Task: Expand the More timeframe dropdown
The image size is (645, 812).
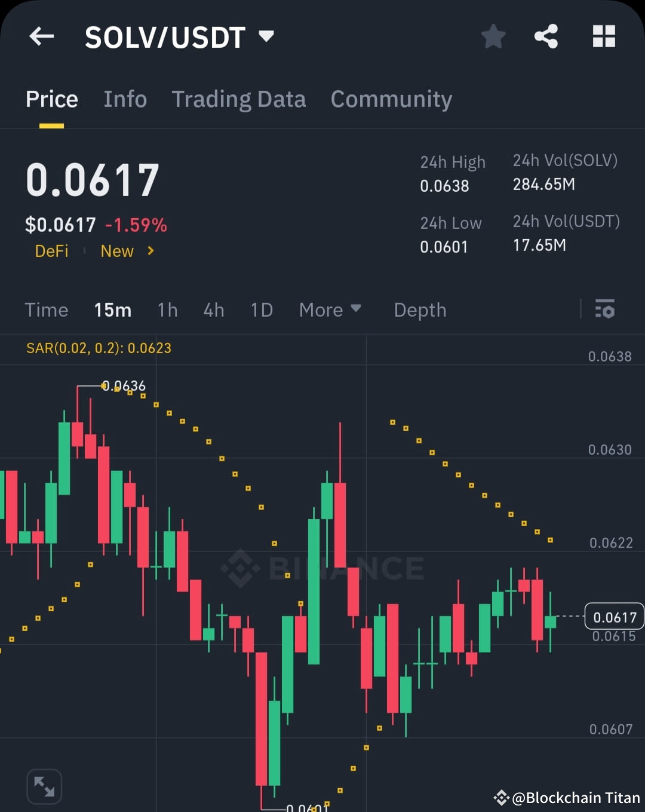Action: pyautogui.click(x=330, y=310)
